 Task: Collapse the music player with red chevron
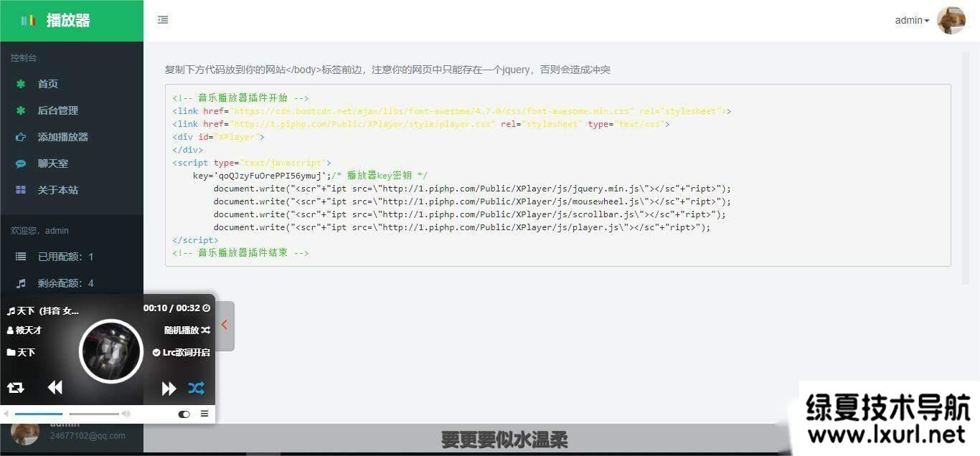[225, 325]
